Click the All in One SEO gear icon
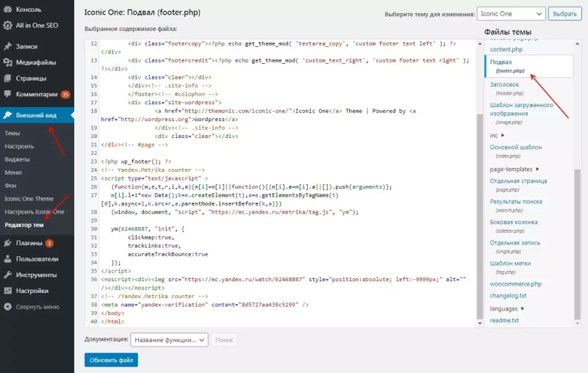 click(7, 26)
